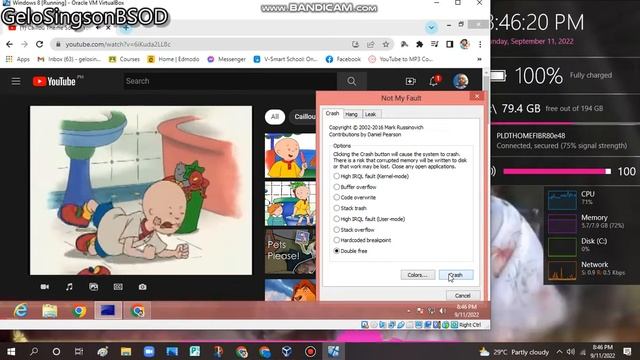Open File Explorer on Windows 8 taskbar
This screenshot has height=360, width=640.
50,311
